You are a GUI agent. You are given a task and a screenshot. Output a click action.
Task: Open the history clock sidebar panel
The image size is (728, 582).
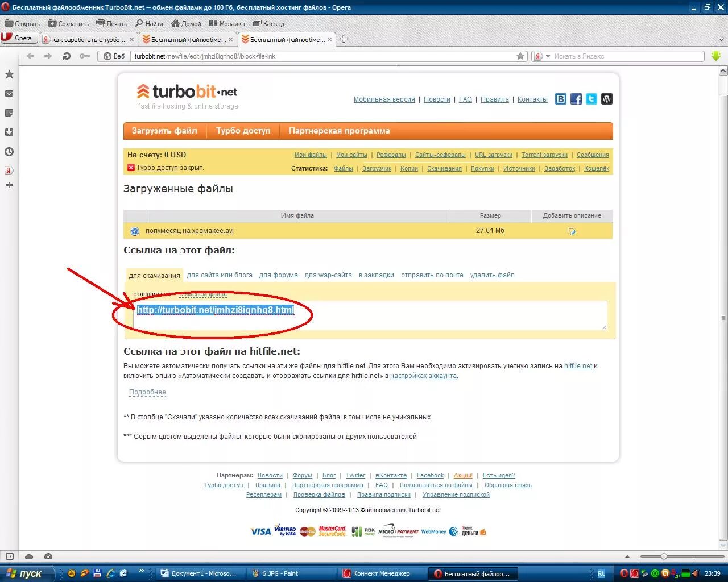point(9,152)
